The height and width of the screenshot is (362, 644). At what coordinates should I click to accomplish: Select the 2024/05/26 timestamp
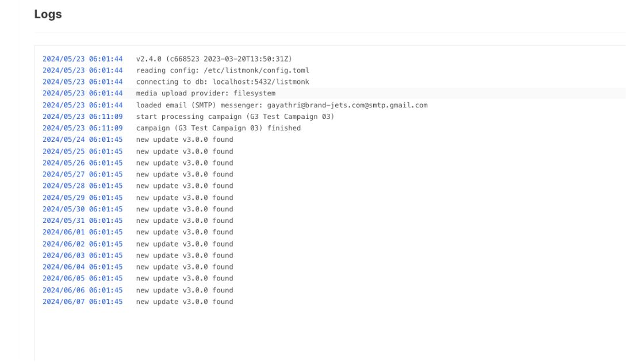[x=83, y=163]
